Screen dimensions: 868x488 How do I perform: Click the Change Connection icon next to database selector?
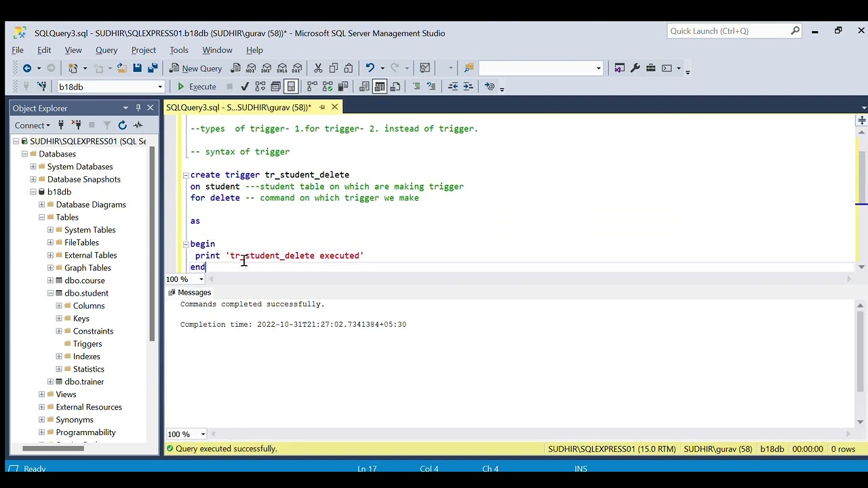click(x=42, y=87)
